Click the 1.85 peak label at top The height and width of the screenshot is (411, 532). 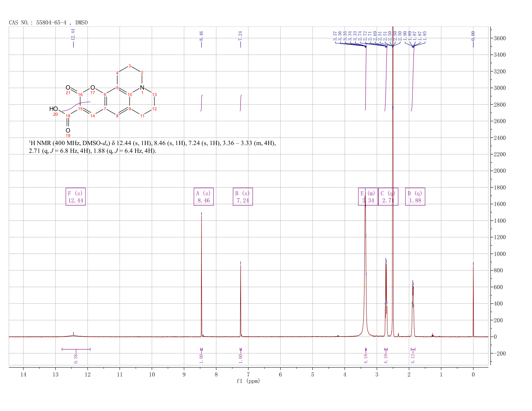click(425, 36)
